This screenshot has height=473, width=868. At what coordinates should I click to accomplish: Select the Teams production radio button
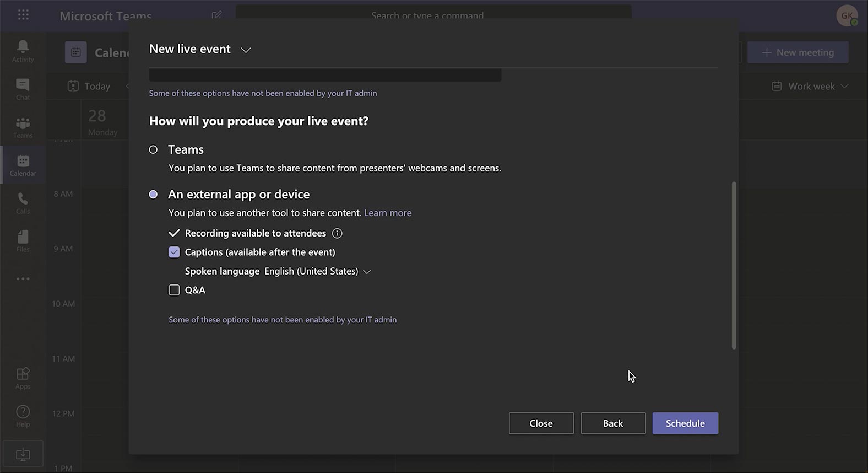(153, 149)
